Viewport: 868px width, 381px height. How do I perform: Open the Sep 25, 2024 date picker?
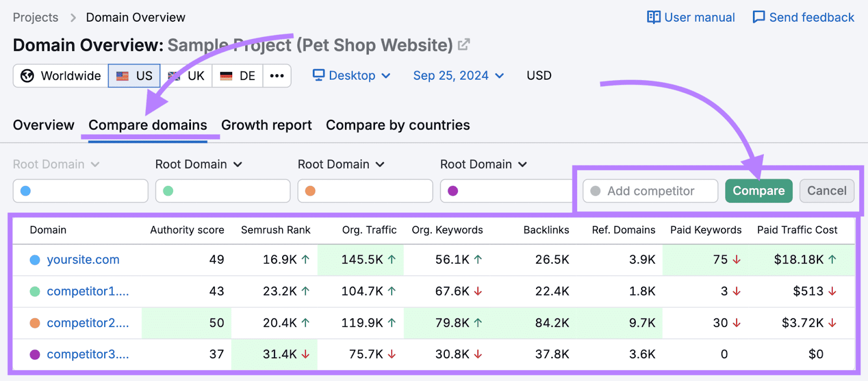coord(458,76)
